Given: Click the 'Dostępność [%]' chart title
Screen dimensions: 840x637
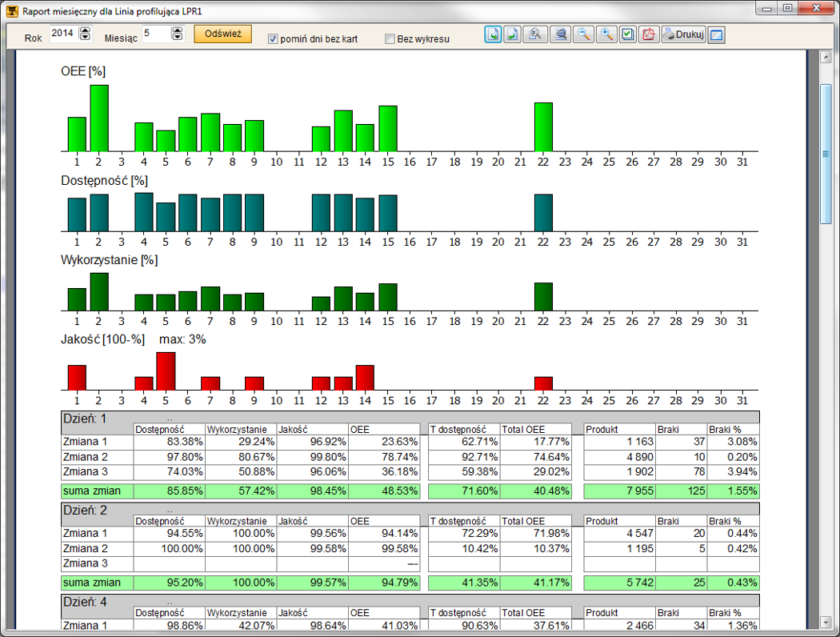Looking at the screenshot, I should click(104, 181).
